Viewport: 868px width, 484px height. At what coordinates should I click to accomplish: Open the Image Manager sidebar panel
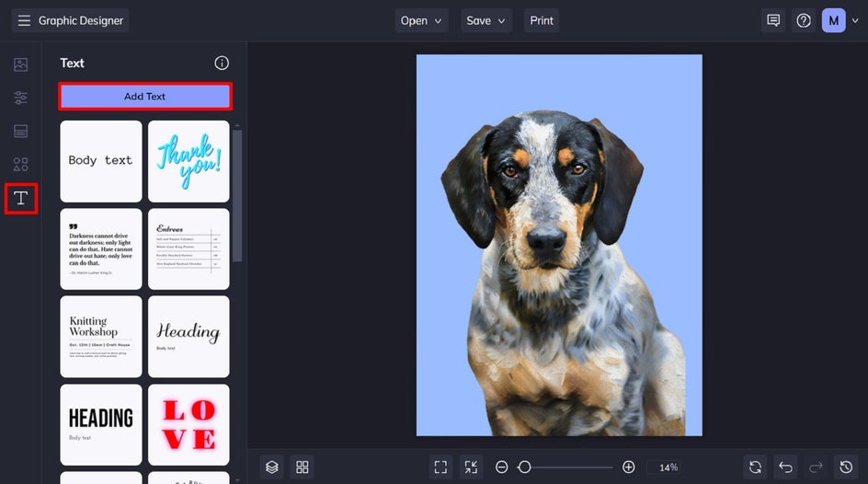(20, 64)
